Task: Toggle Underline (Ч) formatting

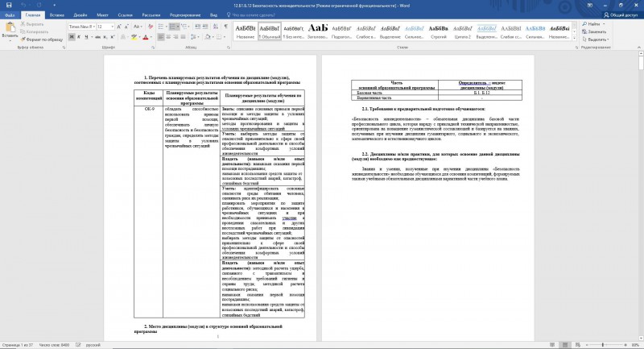Action: coord(86,37)
